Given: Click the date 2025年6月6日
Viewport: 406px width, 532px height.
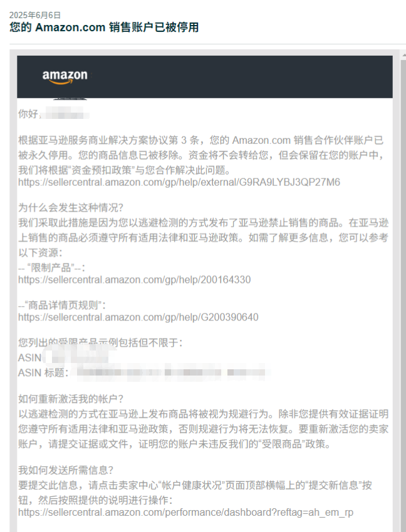Looking at the screenshot, I should click(x=35, y=15).
